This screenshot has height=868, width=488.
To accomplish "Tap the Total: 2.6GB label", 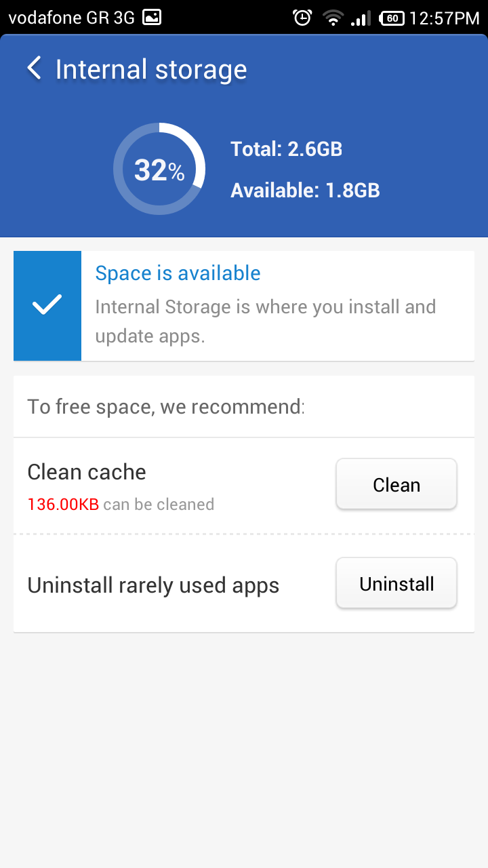I will [286, 149].
